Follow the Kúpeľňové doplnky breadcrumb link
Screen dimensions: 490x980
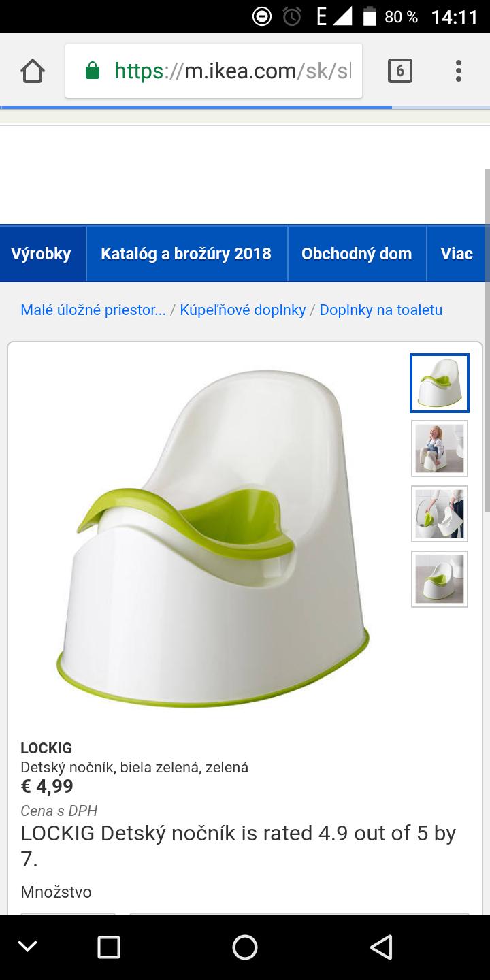(243, 310)
